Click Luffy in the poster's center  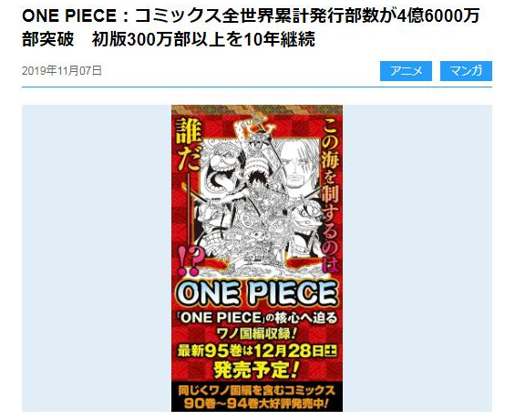click(256, 184)
